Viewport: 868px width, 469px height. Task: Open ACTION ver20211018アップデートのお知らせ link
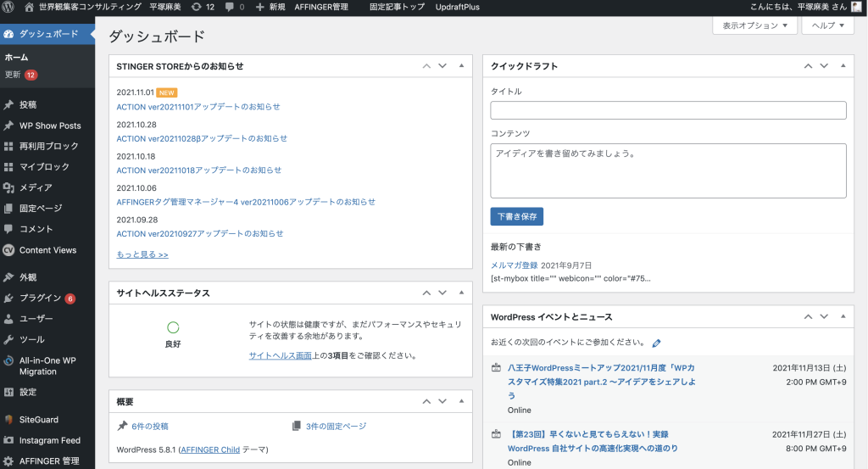(x=198, y=170)
